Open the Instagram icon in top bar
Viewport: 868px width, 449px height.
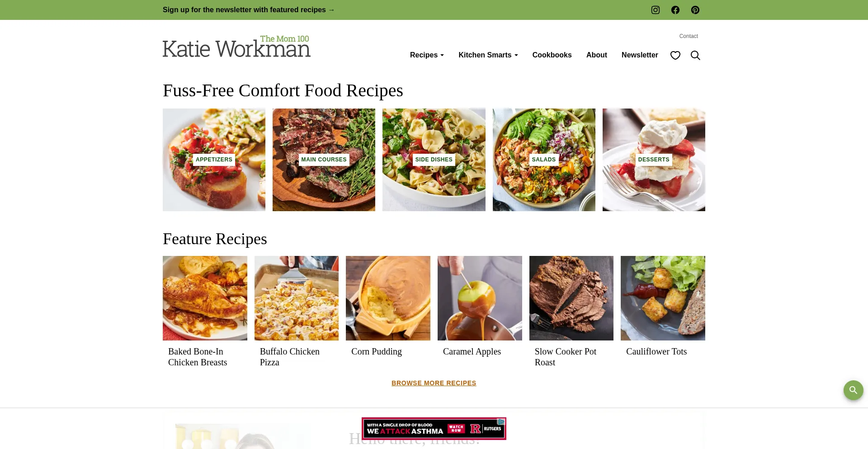pyautogui.click(x=656, y=10)
